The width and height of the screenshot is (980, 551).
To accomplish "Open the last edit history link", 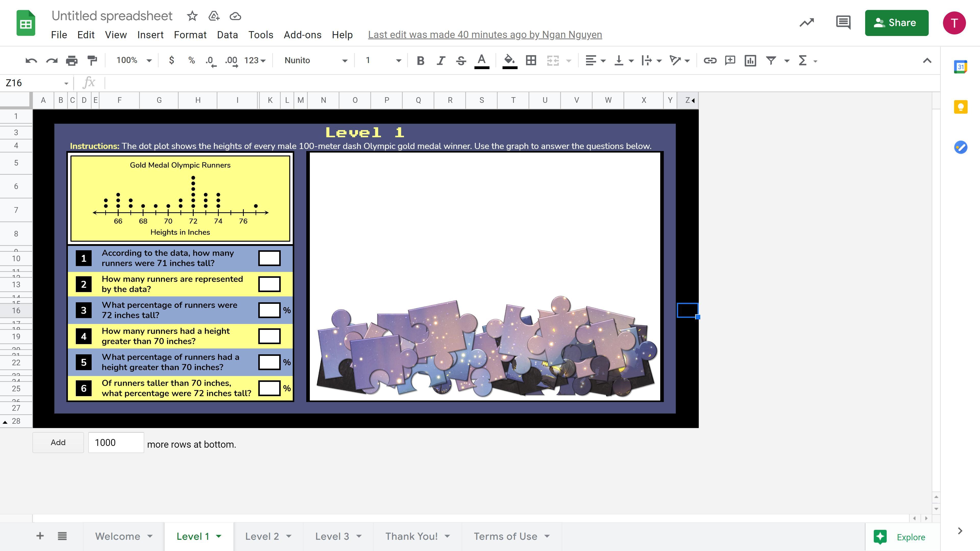I will tap(485, 35).
